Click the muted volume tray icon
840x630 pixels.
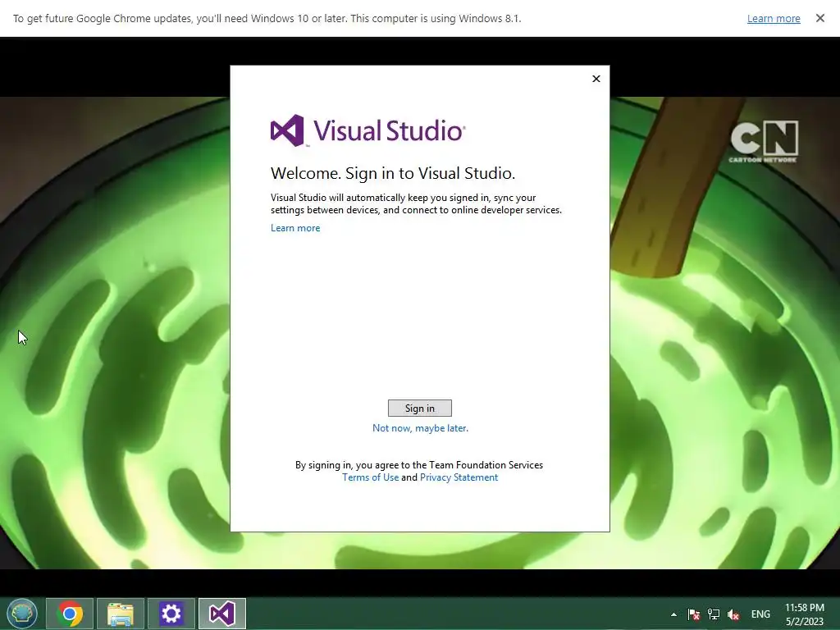733,614
